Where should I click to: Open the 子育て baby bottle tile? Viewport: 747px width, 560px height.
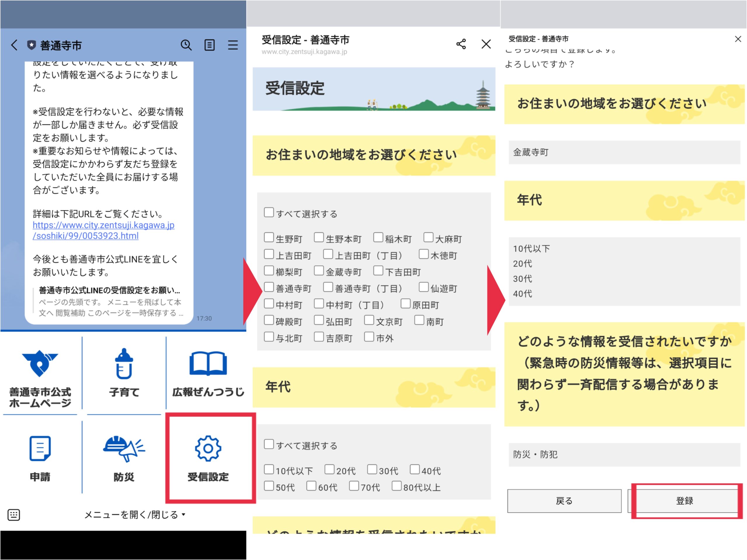[x=124, y=375]
